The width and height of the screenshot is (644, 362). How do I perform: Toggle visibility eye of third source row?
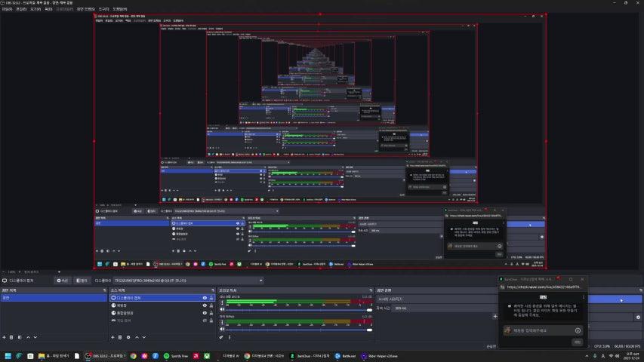click(x=205, y=313)
